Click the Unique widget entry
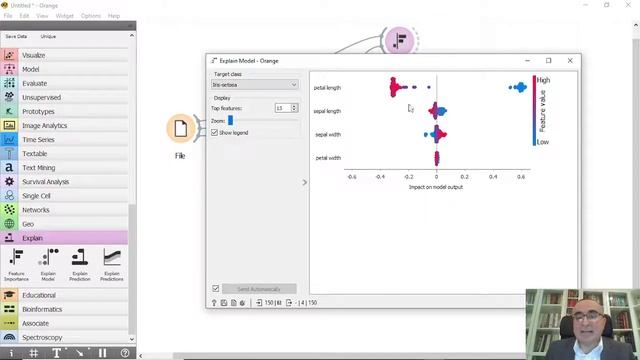Image resolution: width=640 pixels, height=360 pixels. (48, 36)
